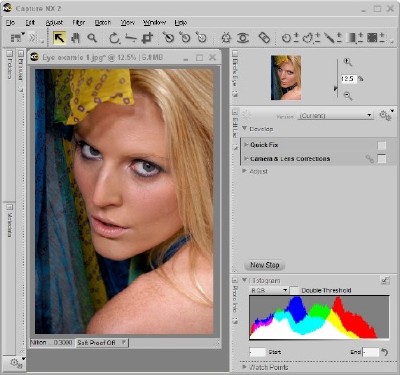Click the zoom-in magnifier in Bird's Eye
Image resolution: width=400 pixels, height=375 pixels.
(347, 62)
